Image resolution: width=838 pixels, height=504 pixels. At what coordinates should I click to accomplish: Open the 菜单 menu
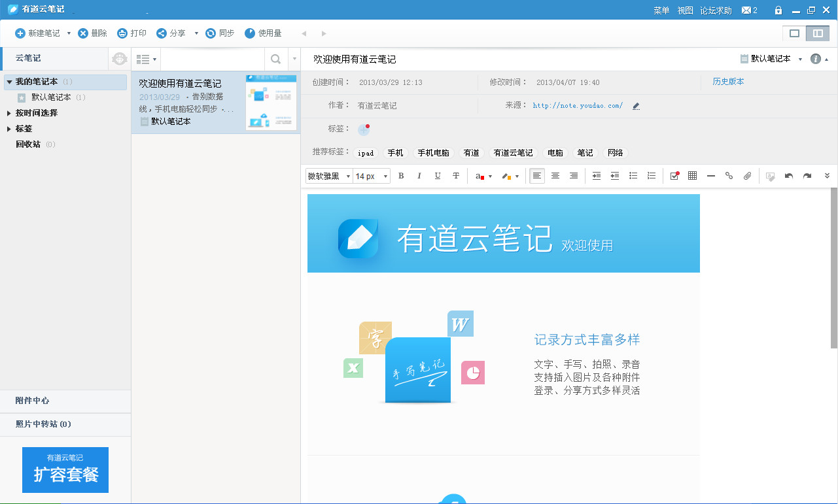coord(661,10)
